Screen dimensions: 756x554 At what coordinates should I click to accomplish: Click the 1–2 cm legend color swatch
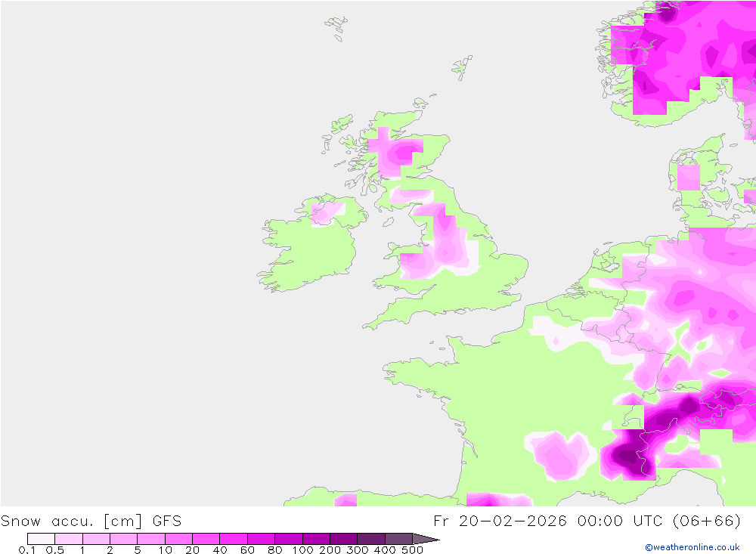96,539
